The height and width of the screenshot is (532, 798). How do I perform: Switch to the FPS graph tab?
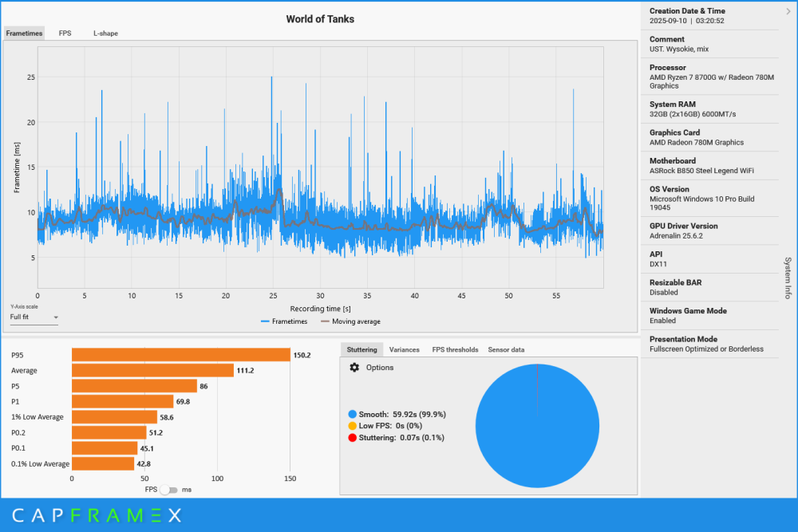point(65,33)
